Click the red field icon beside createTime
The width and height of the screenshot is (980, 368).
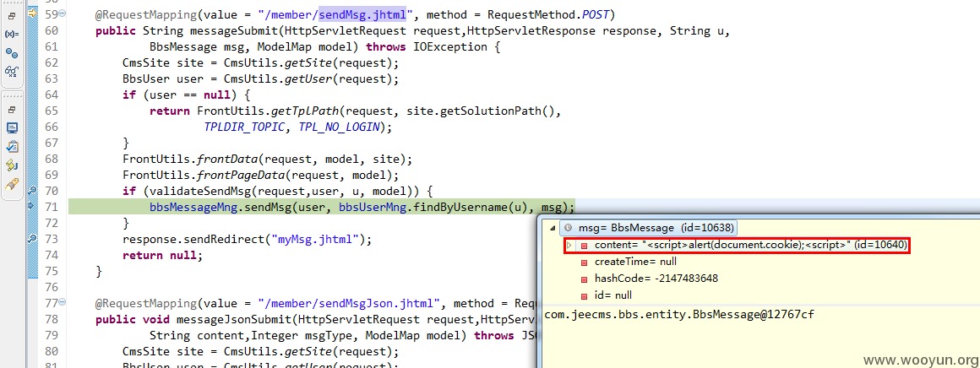585,262
